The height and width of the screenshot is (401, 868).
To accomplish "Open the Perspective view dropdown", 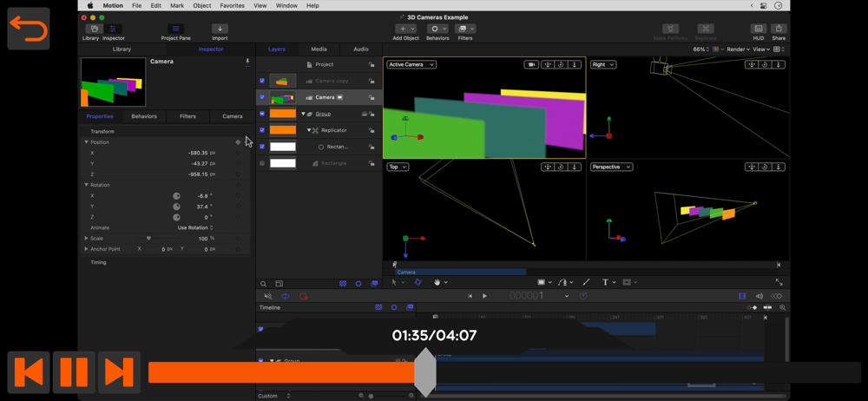I will [612, 167].
